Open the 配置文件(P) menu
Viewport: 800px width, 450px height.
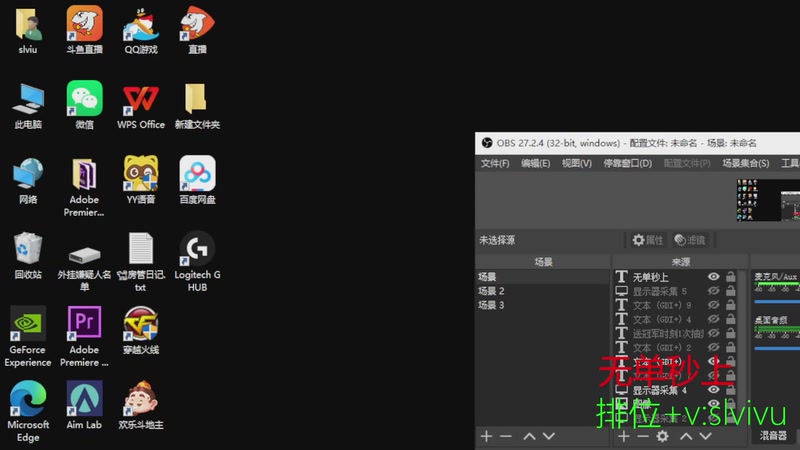(x=687, y=163)
